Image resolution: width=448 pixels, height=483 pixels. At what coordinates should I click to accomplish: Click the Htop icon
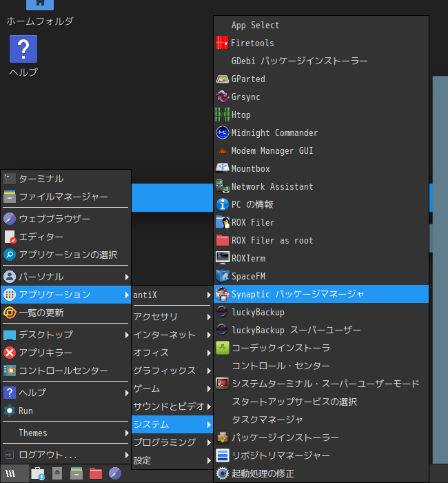pos(222,115)
